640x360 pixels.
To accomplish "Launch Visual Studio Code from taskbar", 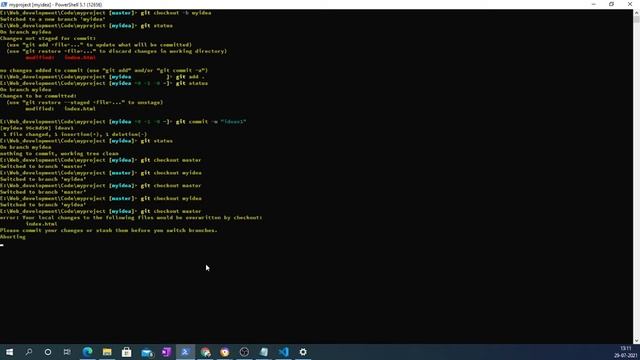I will pos(284,352).
